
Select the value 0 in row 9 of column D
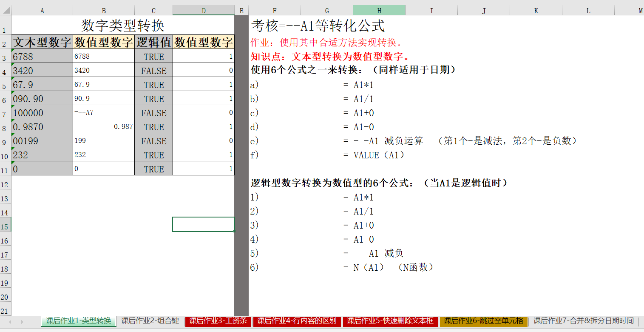[204, 140]
